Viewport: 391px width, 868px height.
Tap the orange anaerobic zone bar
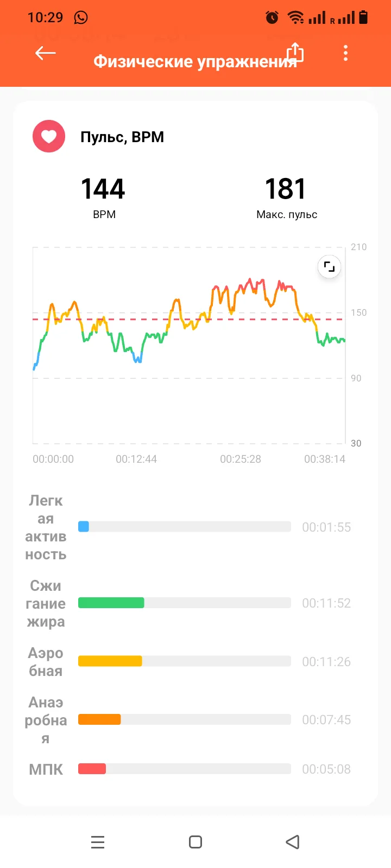[99, 720]
